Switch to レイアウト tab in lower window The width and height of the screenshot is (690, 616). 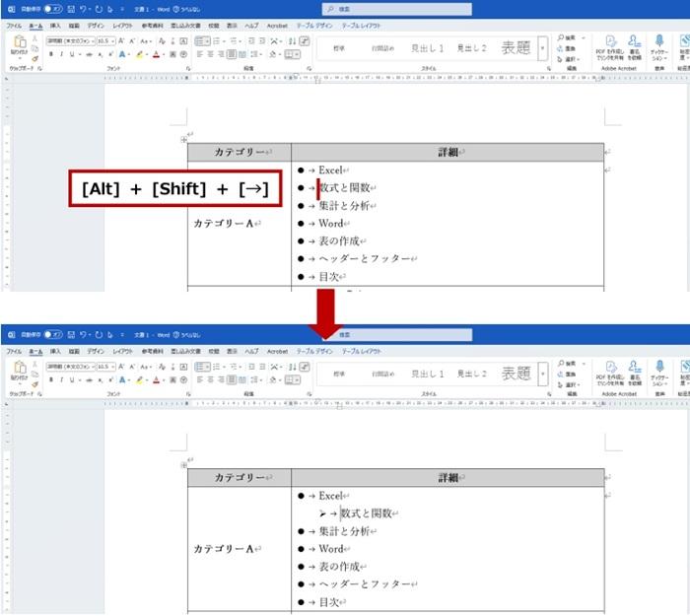tap(123, 351)
